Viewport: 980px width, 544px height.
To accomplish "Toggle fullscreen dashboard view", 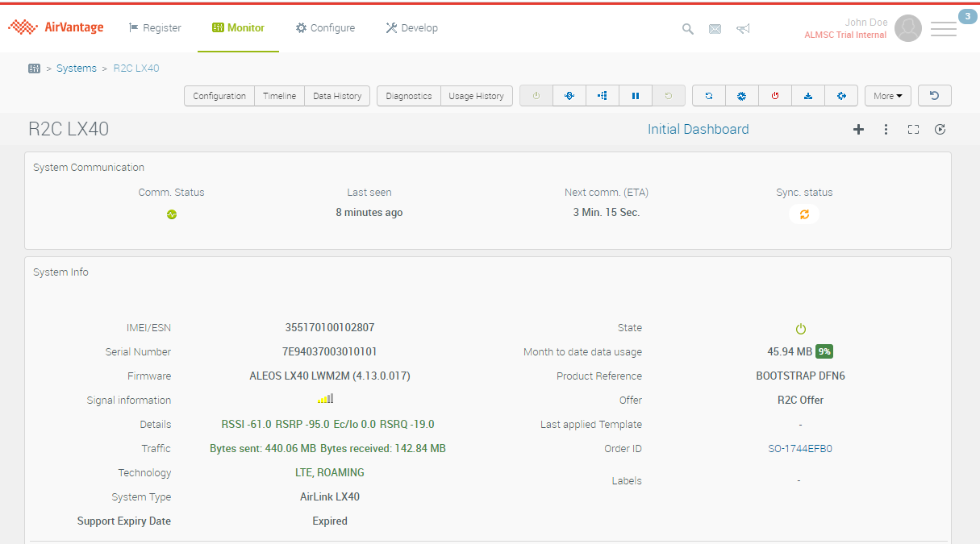I will click(913, 130).
